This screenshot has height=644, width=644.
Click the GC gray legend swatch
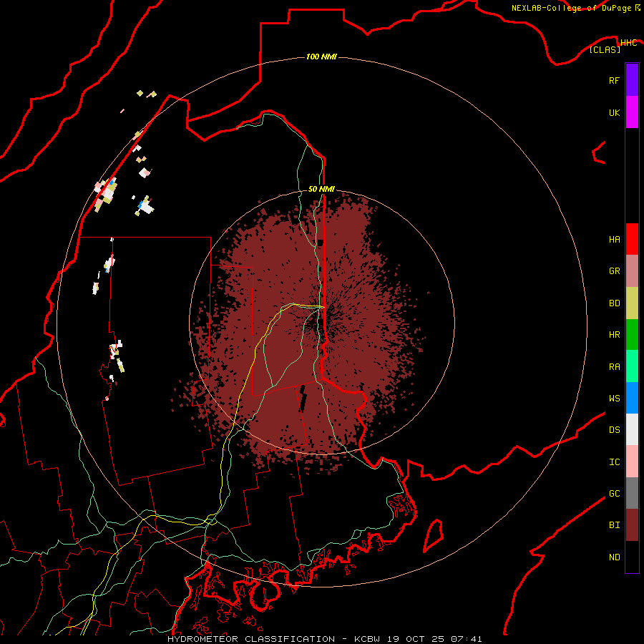coord(632,493)
